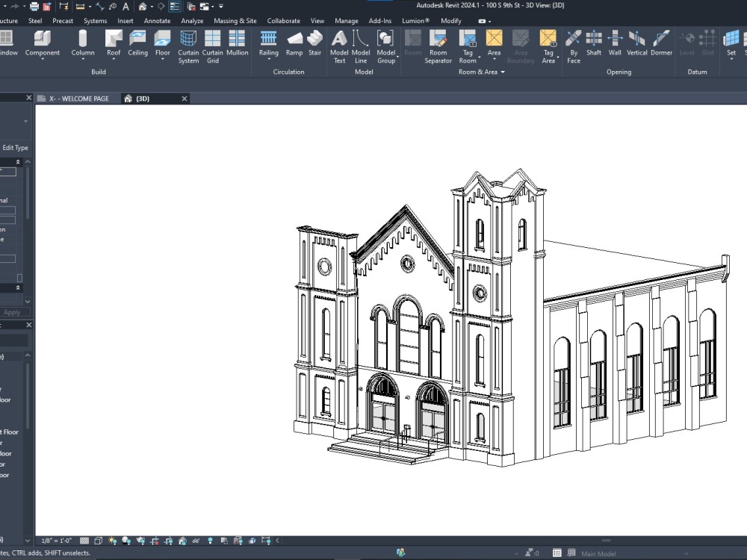Select the Area tool
This screenshot has width=747, height=560.
point(494,43)
